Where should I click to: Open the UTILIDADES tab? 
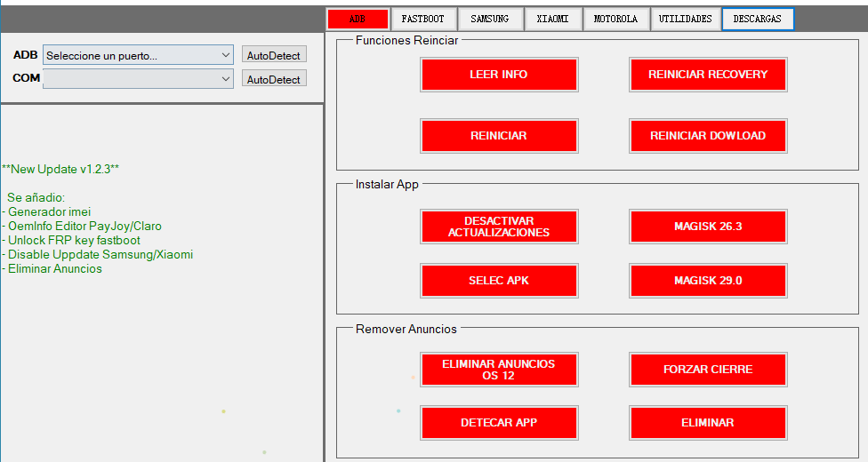coord(685,19)
